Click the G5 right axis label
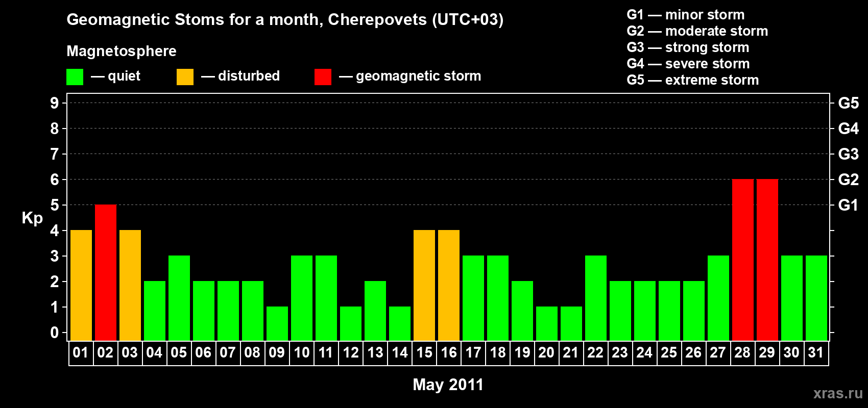 click(x=849, y=103)
